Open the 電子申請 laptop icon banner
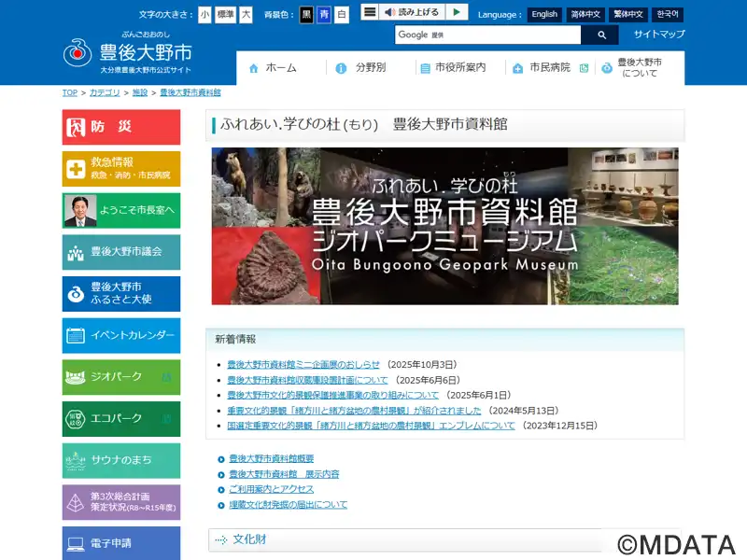747x560 pixels. (x=76, y=542)
